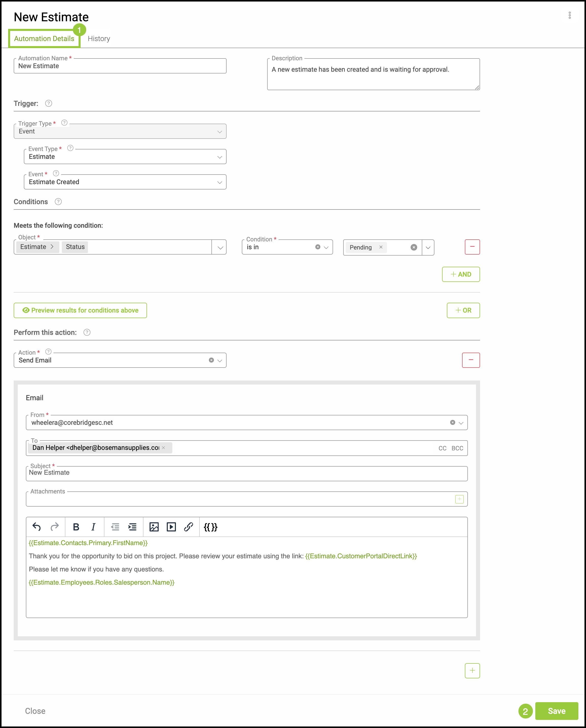Click the increase indent icon
This screenshot has height=728, width=586.
(x=132, y=527)
